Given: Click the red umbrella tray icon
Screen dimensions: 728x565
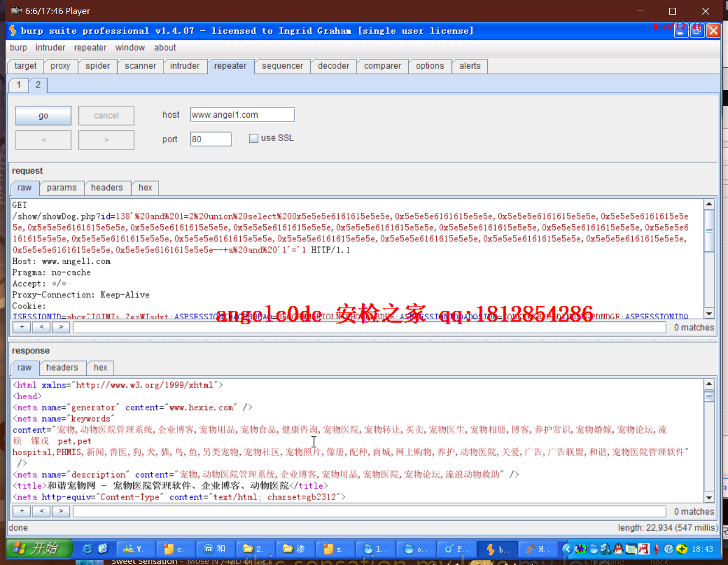Looking at the screenshot, I should click(656, 549).
